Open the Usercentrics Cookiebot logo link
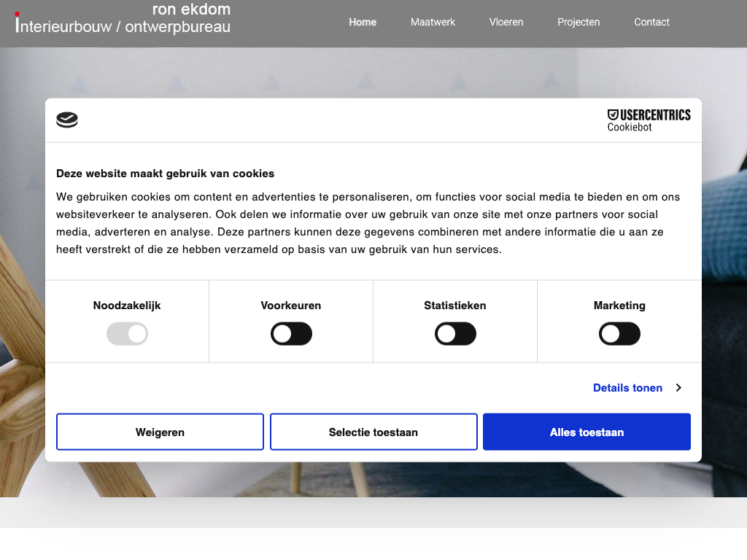 (x=649, y=120)
